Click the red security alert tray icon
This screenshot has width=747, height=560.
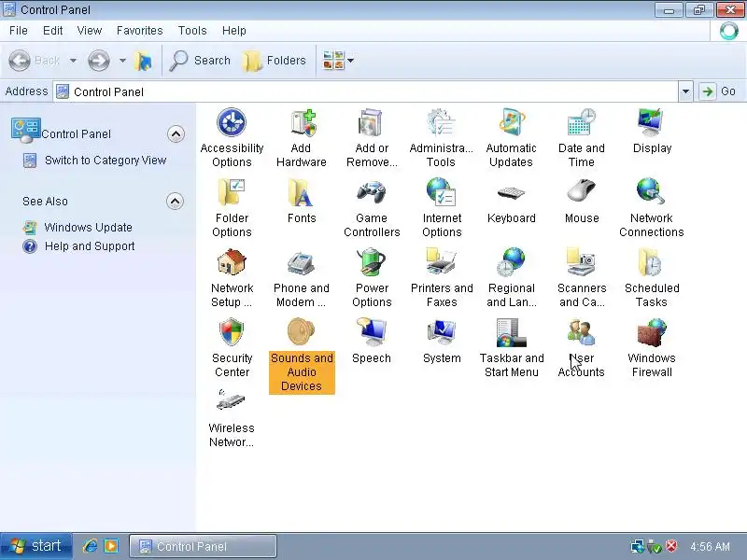point(671,546)
